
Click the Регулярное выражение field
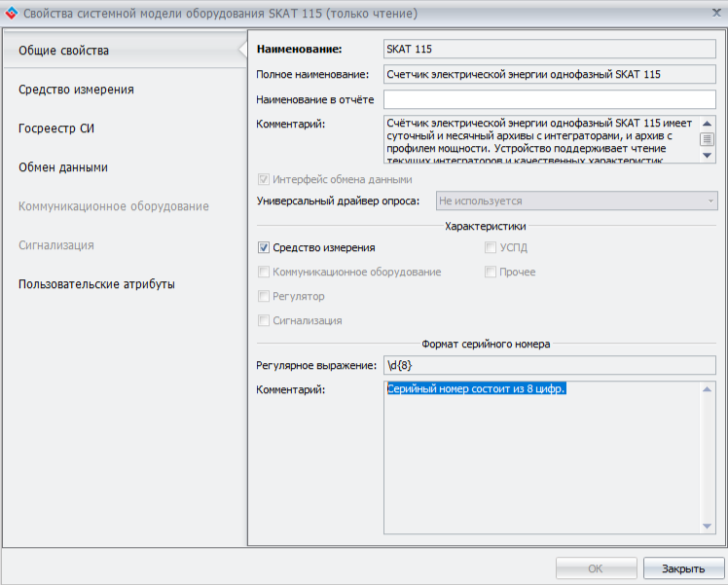pos(549,365)
